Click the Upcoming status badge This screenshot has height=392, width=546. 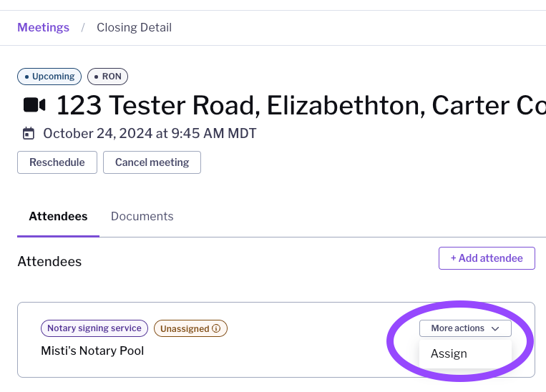pos(49,77)
